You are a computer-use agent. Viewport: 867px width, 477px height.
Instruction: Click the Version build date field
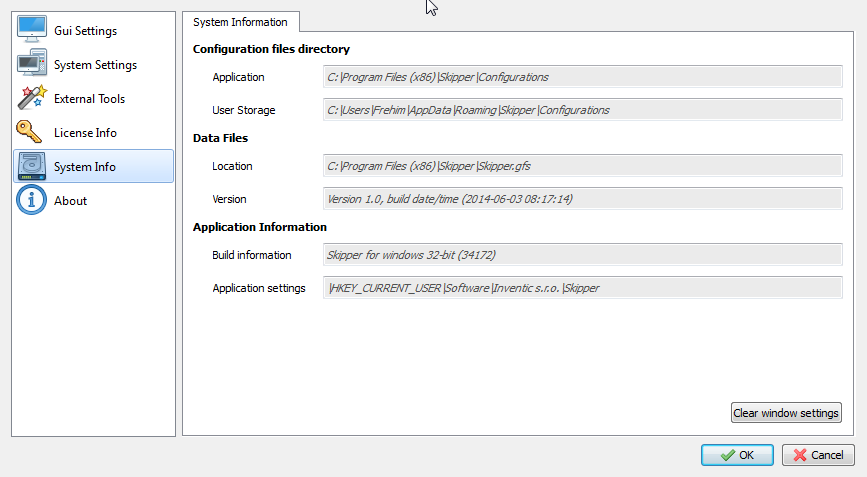click(x=582, y=199)
